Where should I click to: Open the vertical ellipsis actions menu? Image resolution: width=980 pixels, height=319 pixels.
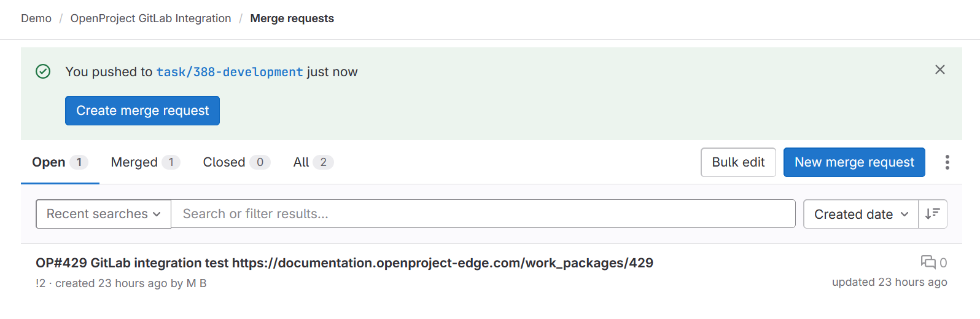(x=947, y=162)
